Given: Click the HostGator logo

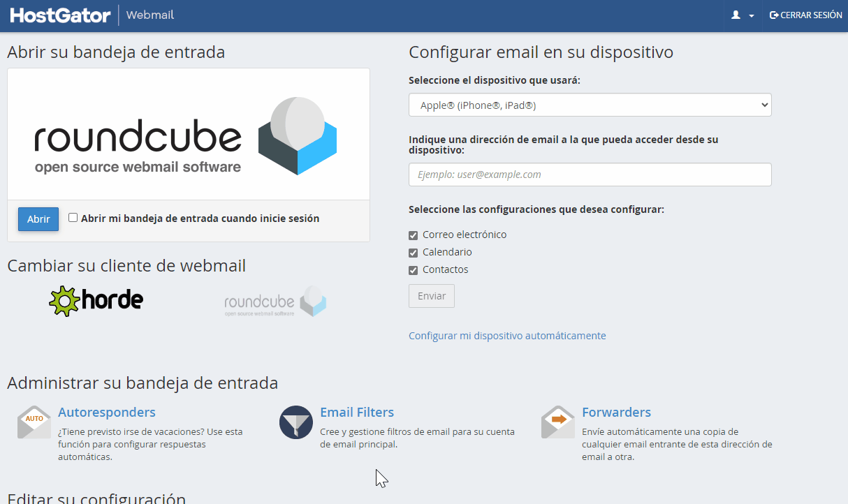Looking at the screenshot, I should pos(60,15).
